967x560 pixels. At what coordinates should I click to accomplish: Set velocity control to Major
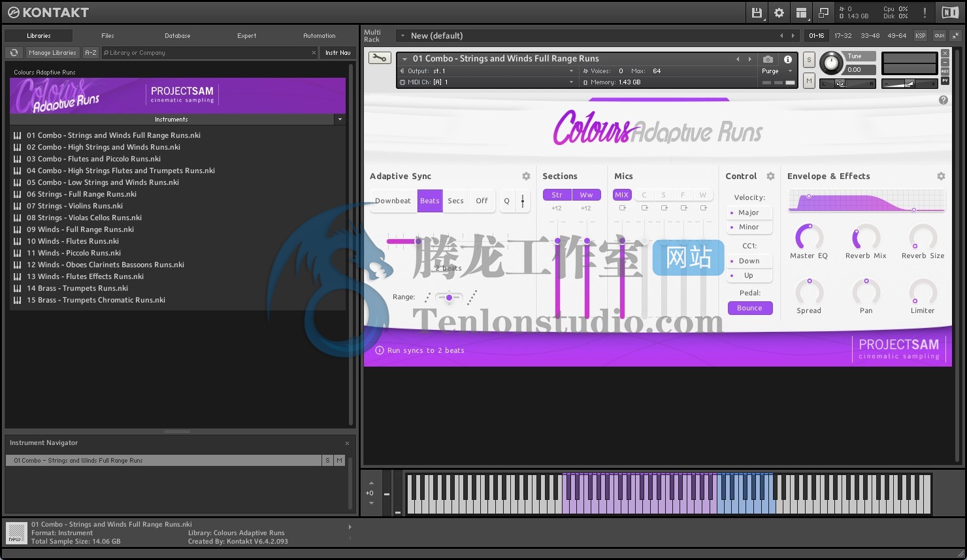point(749,212)
